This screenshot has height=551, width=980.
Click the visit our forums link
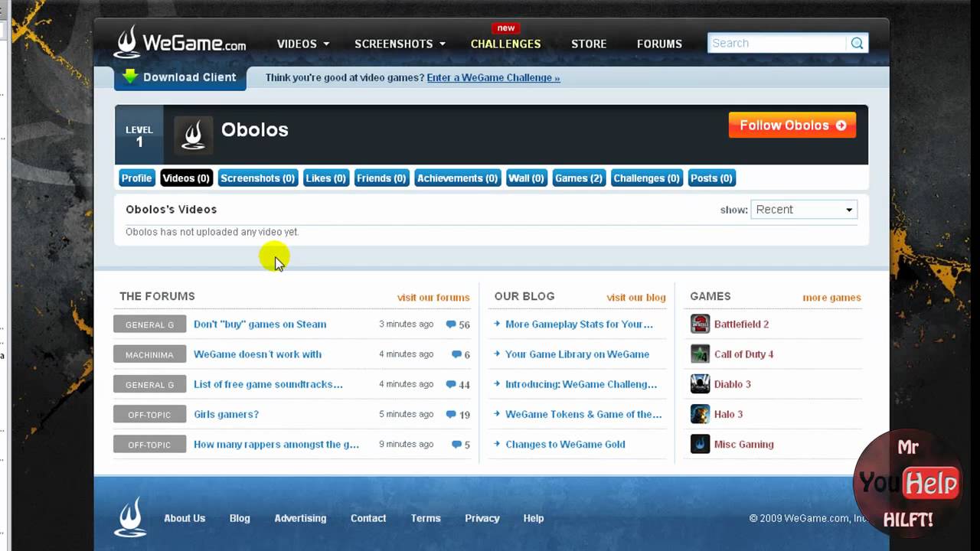pyautogui.click(x=433, y=298)
